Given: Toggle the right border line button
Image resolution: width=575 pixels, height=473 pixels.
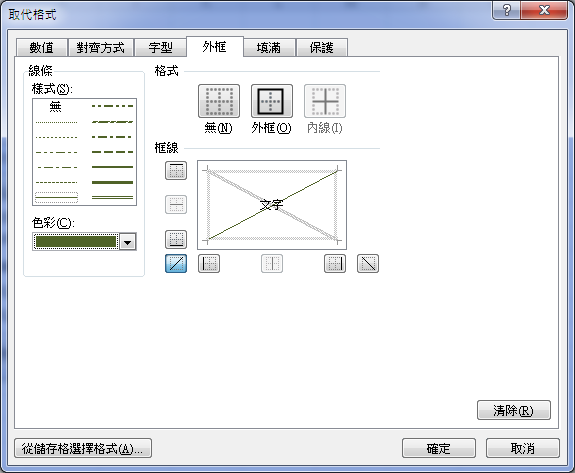Looking at the screenshot, I should 335,264.
